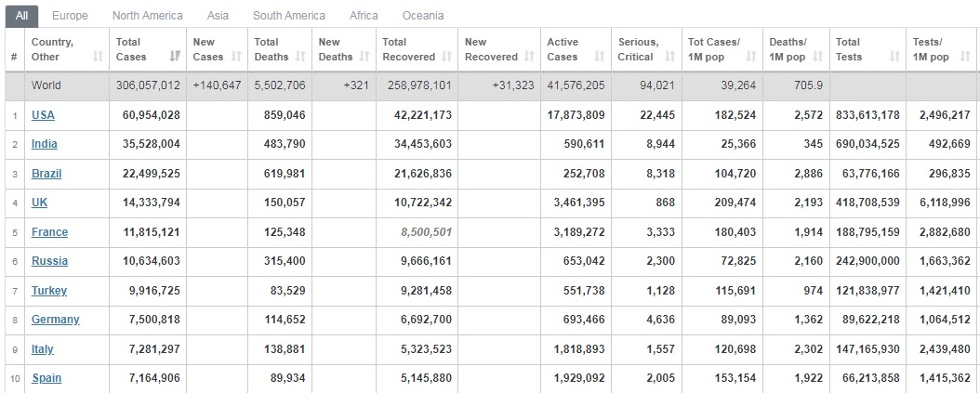Image resolution: width=980 pixels, height=393 pixels.
Task: Sort by New Deaths arrow icon
Action: click(365, 57)
